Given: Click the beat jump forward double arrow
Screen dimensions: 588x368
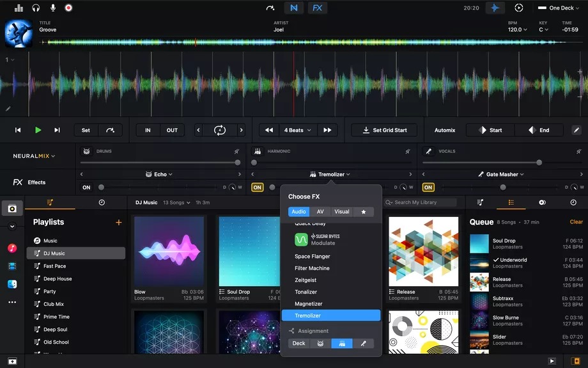Looking at the screenshot, I should 327,131.
